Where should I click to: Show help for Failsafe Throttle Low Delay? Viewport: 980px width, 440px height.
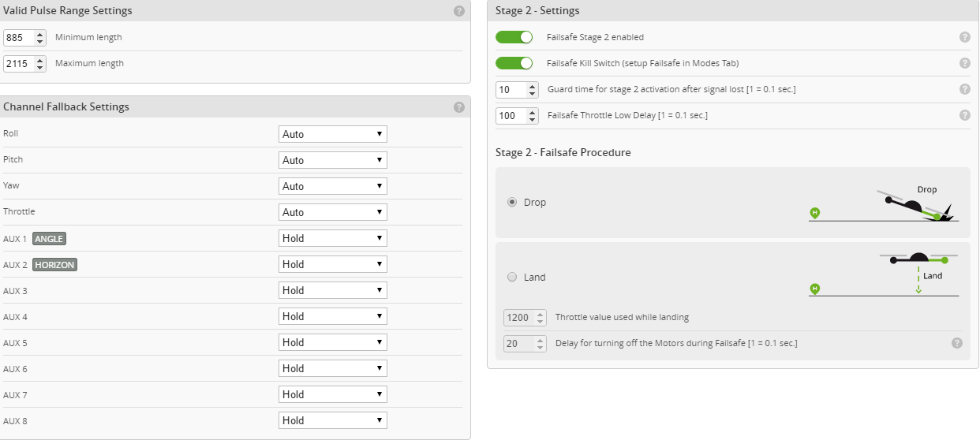964,115
